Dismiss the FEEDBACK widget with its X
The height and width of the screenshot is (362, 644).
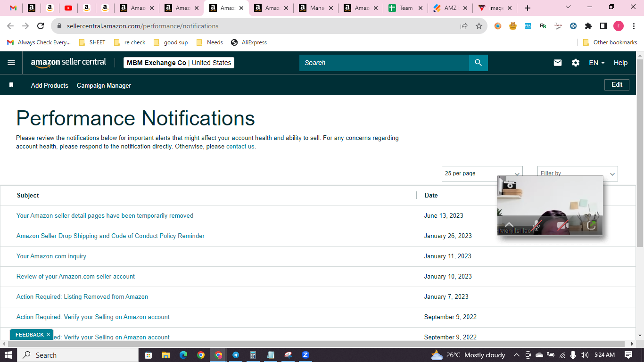click(x=48, y=335)
